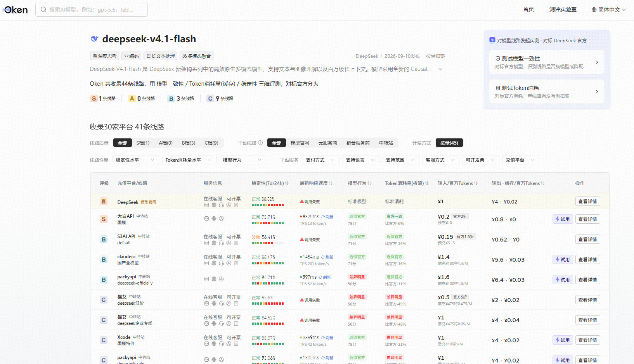Select 全部 in the 线路质量 filter

(x=123, y=143)
